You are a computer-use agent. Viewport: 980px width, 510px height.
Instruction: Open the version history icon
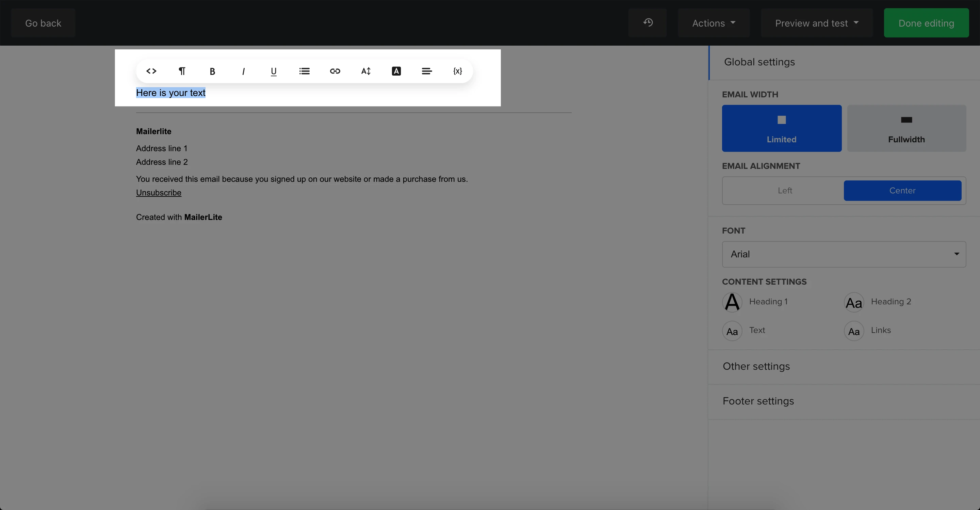648,23
